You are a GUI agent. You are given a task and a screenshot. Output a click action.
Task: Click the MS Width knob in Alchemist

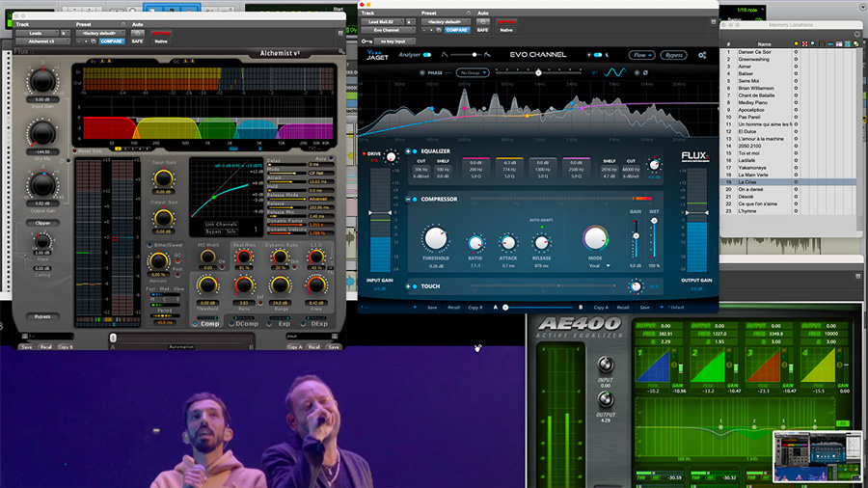(x=207, y=257)
